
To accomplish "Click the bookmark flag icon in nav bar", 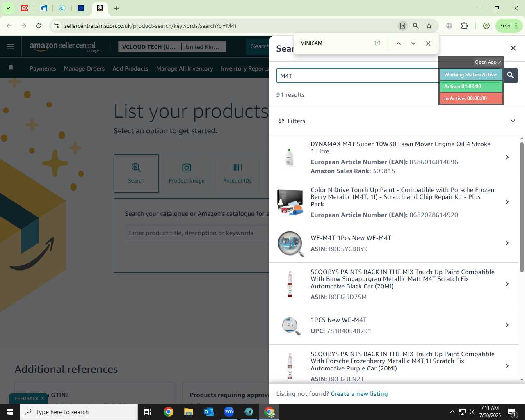I will coord(11,68).
